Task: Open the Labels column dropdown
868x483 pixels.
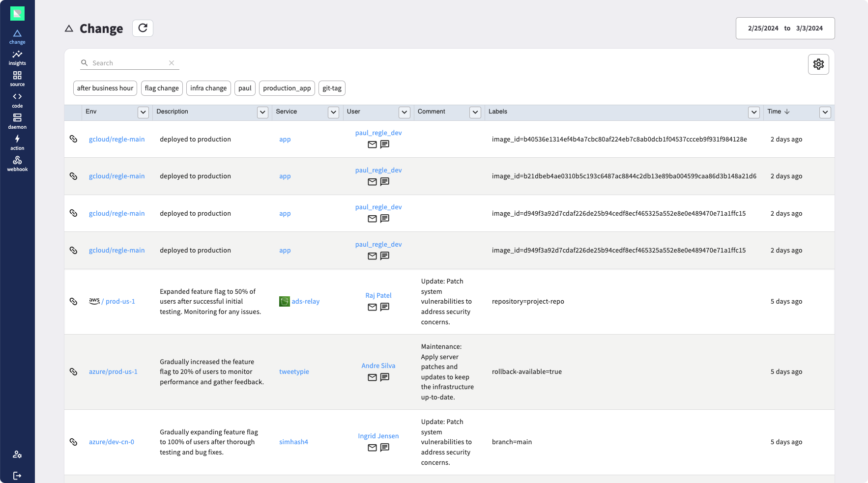Action: point(753,113)
